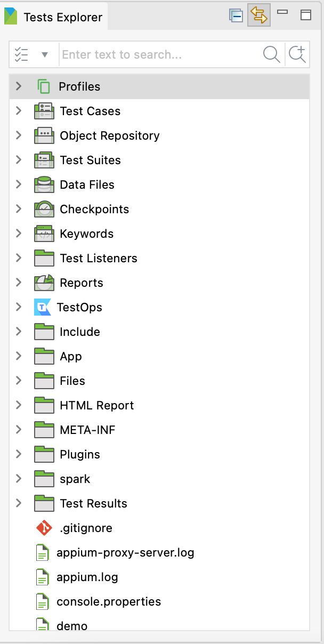Screen dimensions: 324x644
Task: Click the search text input field
Action: 160,54
